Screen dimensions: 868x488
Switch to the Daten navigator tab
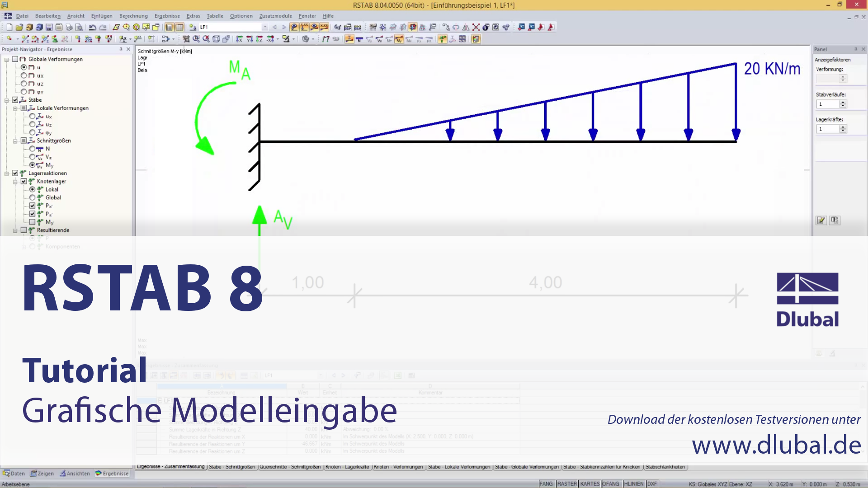(x=14, y=474)
